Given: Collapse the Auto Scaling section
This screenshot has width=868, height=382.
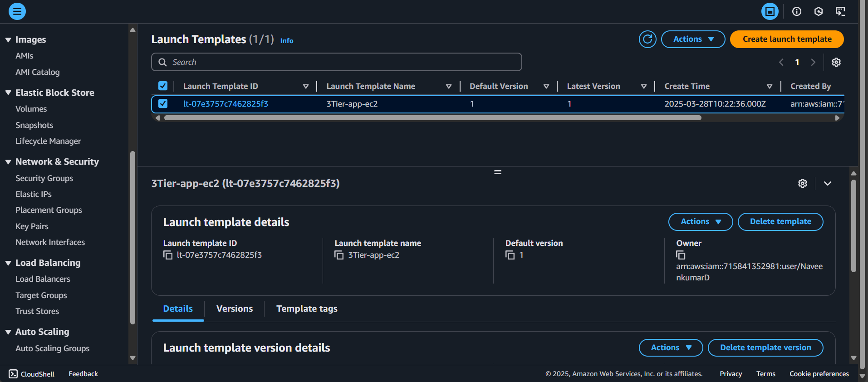Looking at the screenshot, I should click(x=8, y=332).
